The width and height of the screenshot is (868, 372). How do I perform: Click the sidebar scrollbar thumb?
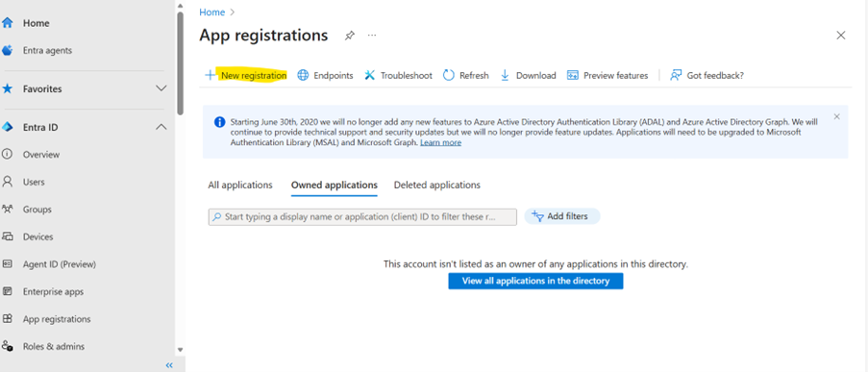tap(180, 62)
